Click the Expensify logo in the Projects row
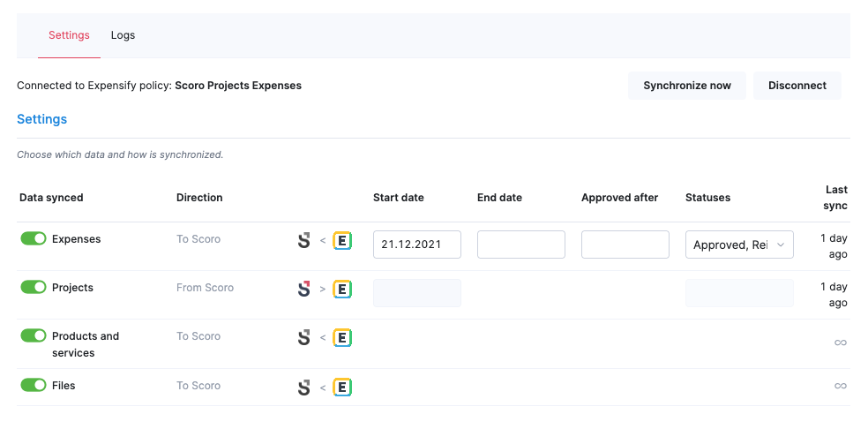The image size is (868, 429). pos(342,289)
